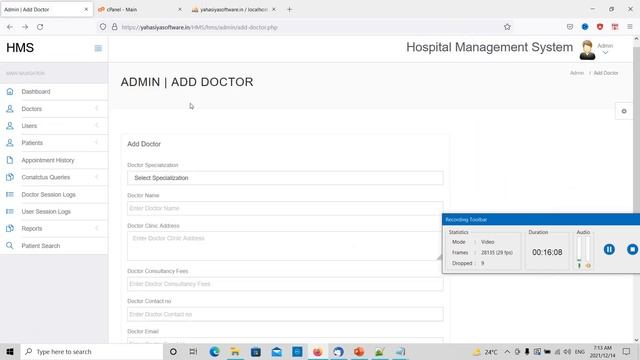The width and height of the screenshot is (640, 360).
Task: Click the Windows taskbar search box
Action: click(91, 351)
